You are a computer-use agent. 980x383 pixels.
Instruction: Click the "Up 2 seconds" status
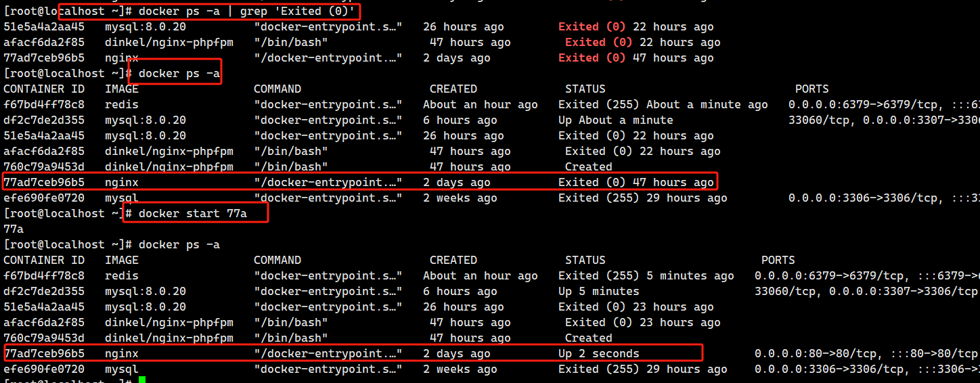(x=599, y=354)
